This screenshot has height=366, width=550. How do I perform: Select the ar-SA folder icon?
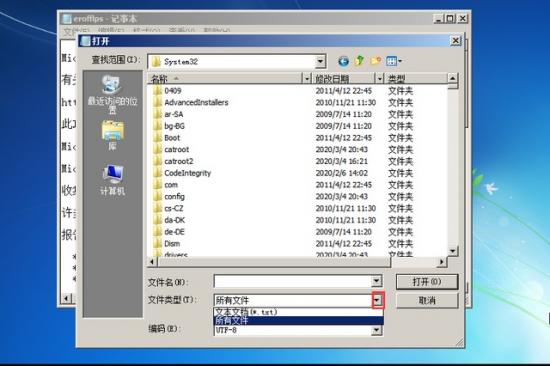[157, 114]
